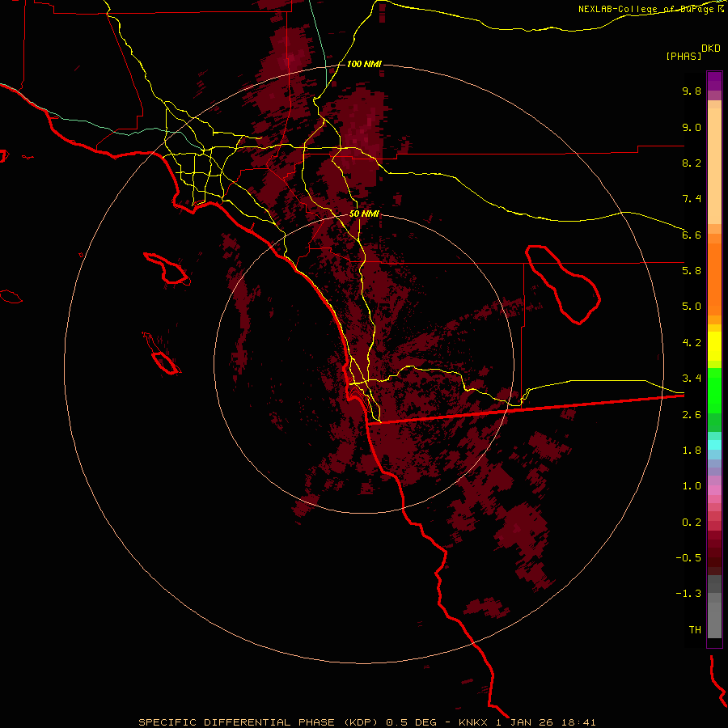The image size is (728, 728).
Task: Click the "50 NMI" range ring label
Action: (364, 214)
